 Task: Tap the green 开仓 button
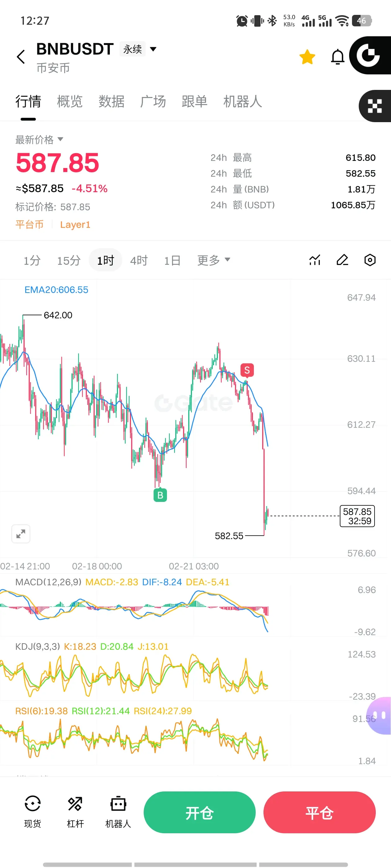pos(200,812)
